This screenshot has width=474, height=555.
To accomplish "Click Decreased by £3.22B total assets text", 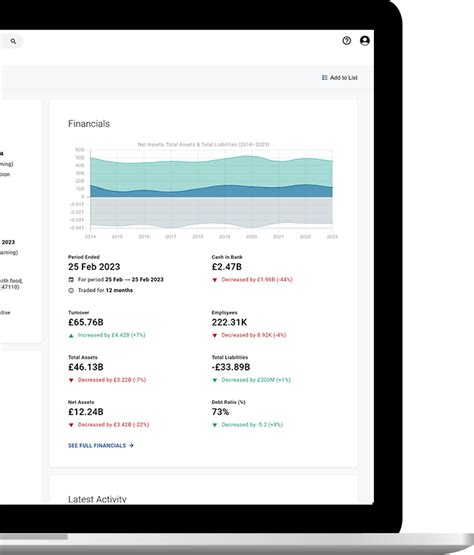I will [x=112, y=380].
